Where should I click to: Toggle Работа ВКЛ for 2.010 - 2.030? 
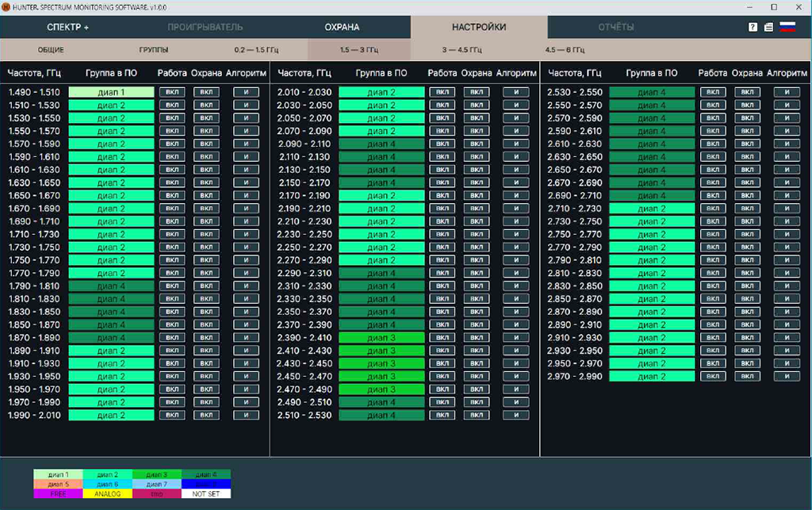pyautogui.click(x=442, y=92)
